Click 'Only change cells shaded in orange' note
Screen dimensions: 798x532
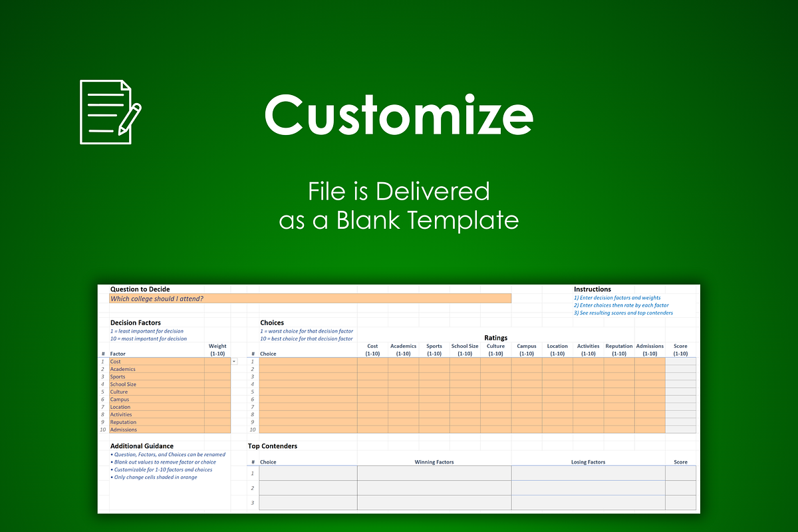pos(154,477)
